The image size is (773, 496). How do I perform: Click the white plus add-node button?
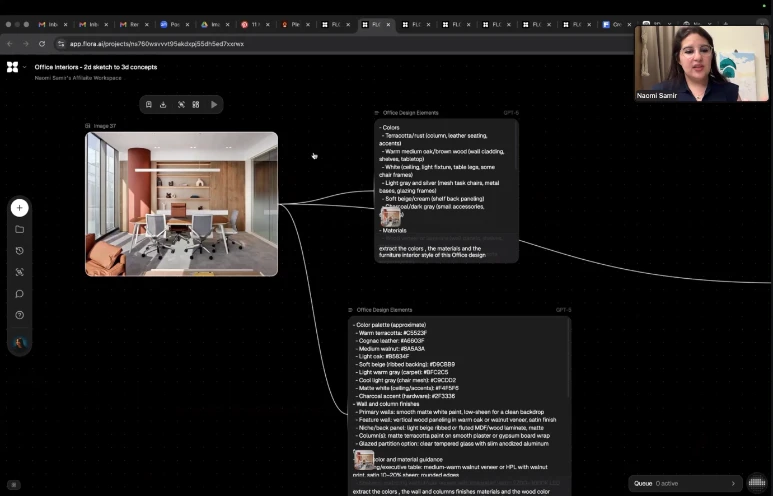pos(19,208)
